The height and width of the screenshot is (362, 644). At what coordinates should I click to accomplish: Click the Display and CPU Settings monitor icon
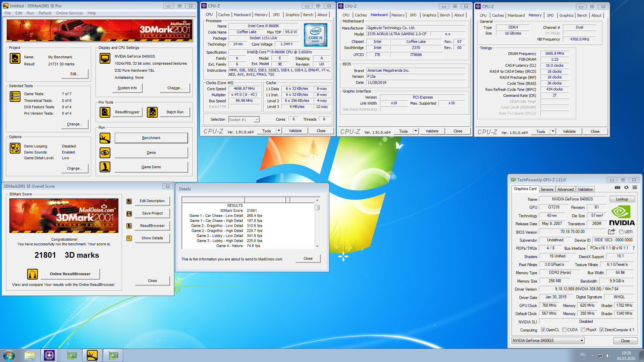[x=105, y=58]
